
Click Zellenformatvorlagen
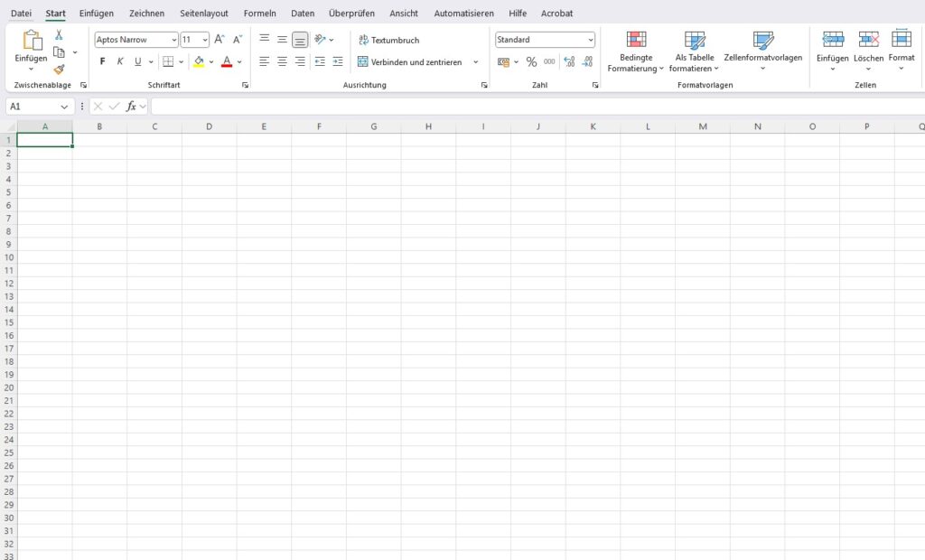tap(761, 51)
